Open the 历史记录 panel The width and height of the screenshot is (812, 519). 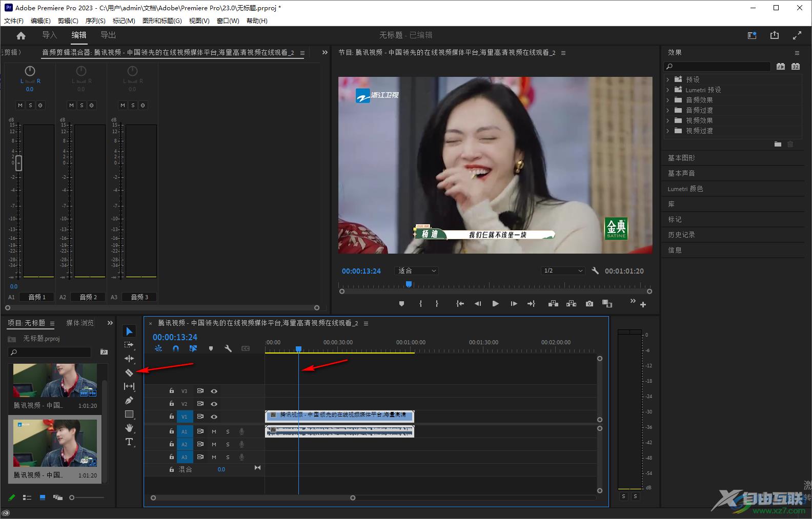pos(681,235)
